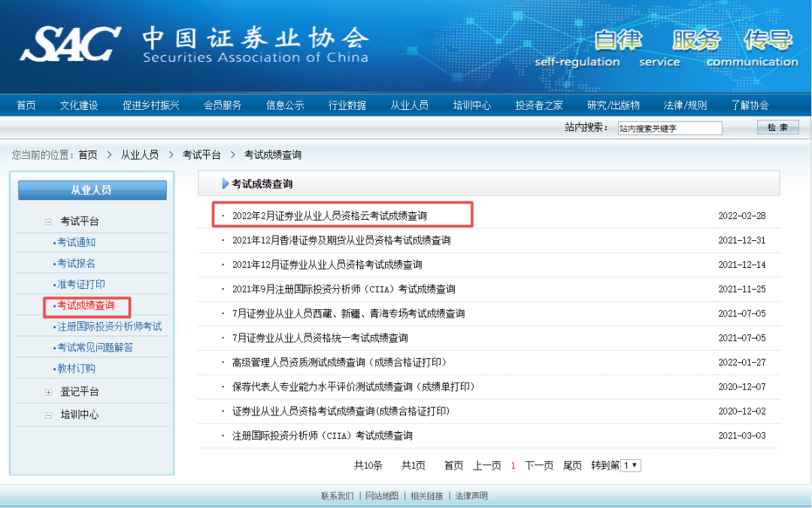The image size is (812, 508).
Task: Select 信息公示 from the navigation menu
Action: point(285,105)
